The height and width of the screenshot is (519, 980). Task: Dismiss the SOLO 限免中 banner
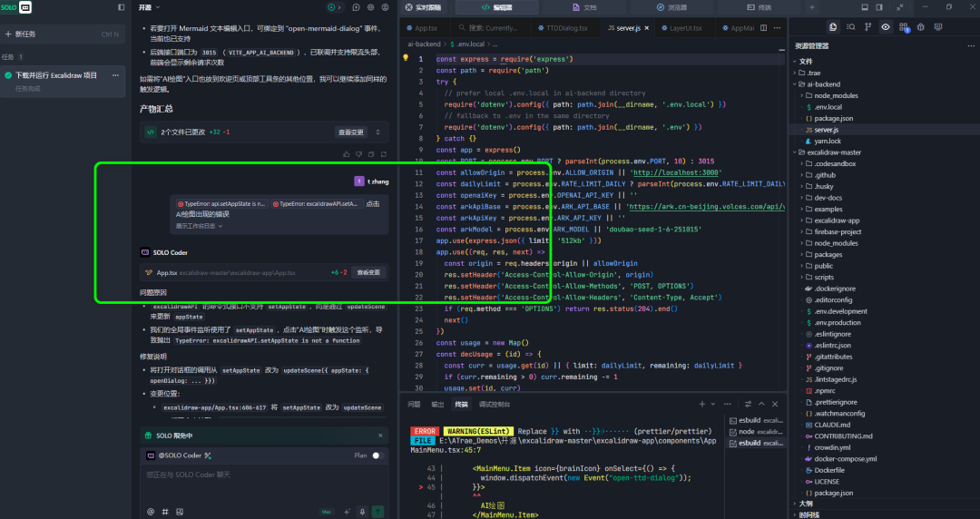click(x=380, y=436)
